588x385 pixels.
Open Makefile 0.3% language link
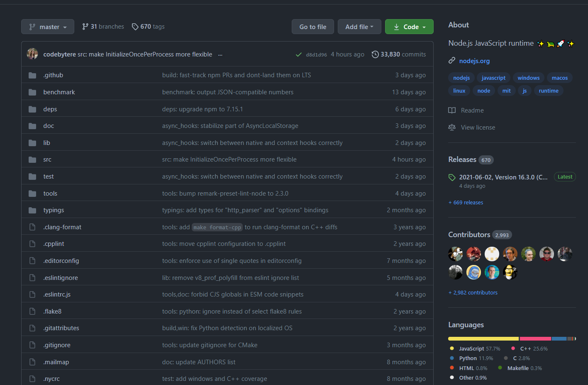(x=520, y=368)
